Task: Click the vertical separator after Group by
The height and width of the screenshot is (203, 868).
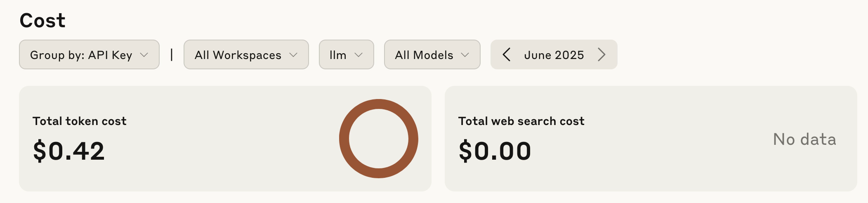Action: (172, 54)
